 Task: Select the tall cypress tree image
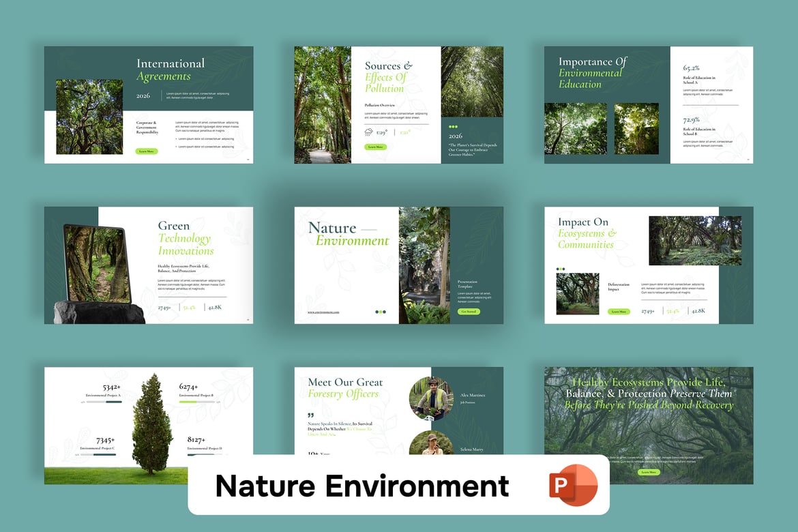point(151,424)
